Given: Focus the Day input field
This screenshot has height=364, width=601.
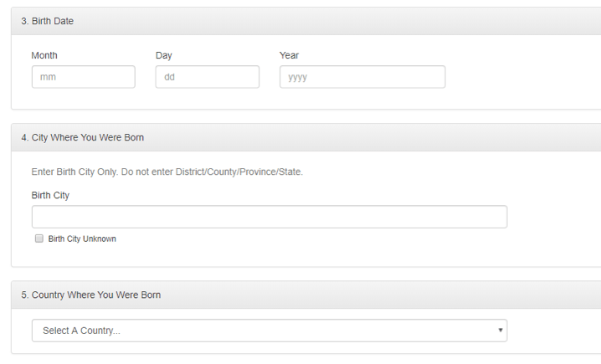Looking at the screenshot, I should tap(207, 77).
